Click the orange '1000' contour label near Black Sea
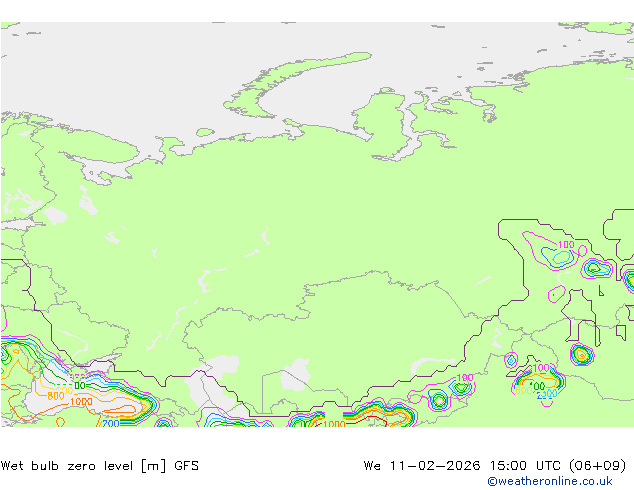Screen dimensions: 634x490 coord(81,402)
